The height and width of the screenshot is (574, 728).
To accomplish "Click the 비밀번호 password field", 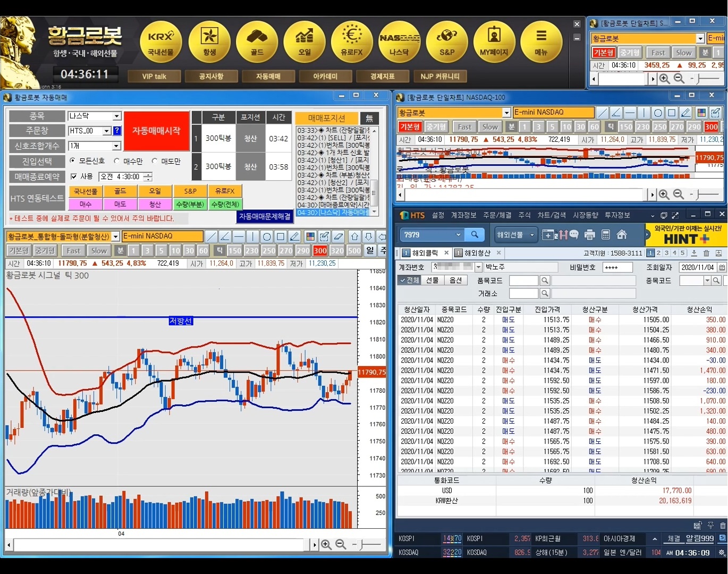I will tap(617, 267).
